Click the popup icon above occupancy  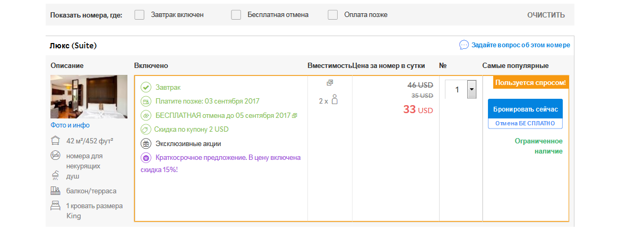coord(330,83)
